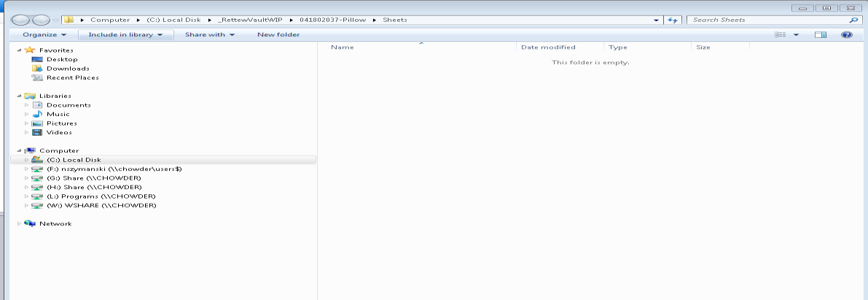
Task: Expand the (F:) nszymanski drive node
Action: [x=26, y=169]
